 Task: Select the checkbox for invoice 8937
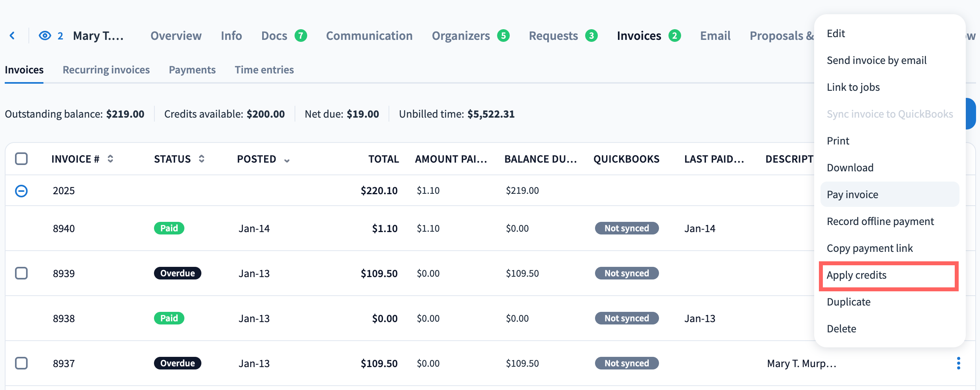coord(21,363)
